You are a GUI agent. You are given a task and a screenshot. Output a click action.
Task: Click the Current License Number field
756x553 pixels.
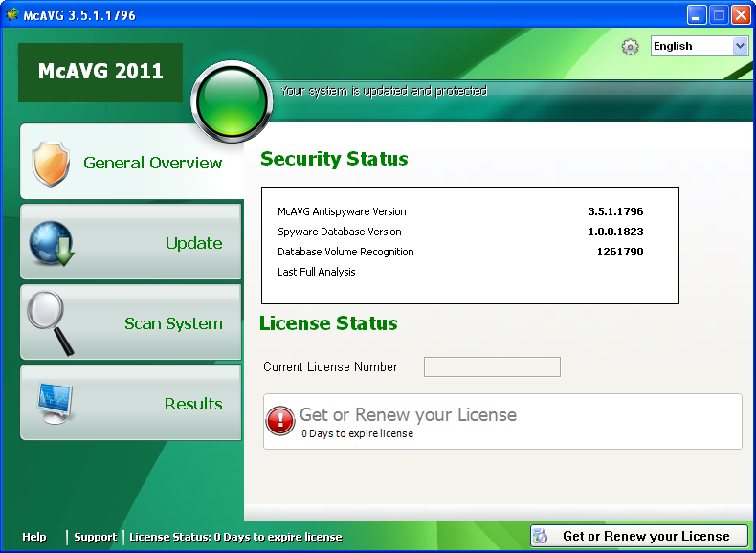pos(492,366)
